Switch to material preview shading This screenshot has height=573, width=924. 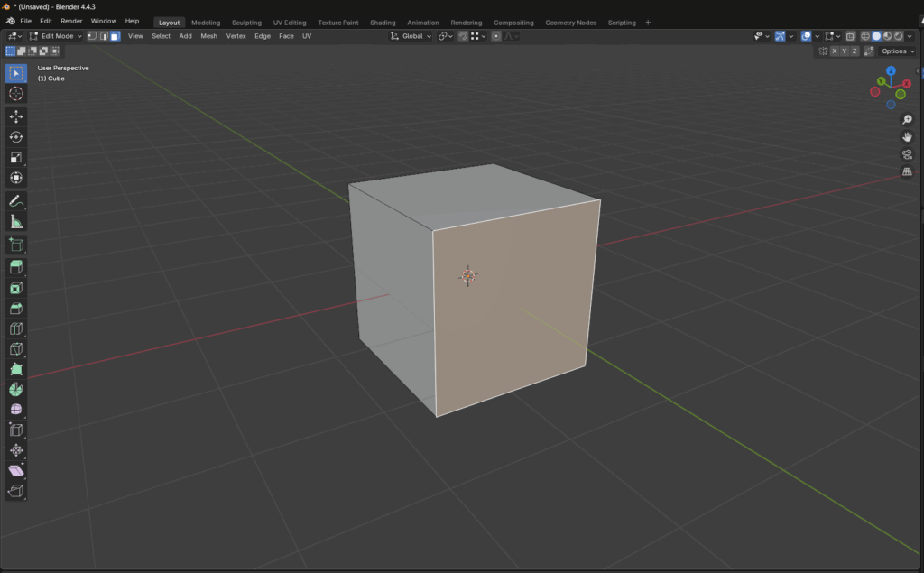pyautogui.click(x=888, y=36)
